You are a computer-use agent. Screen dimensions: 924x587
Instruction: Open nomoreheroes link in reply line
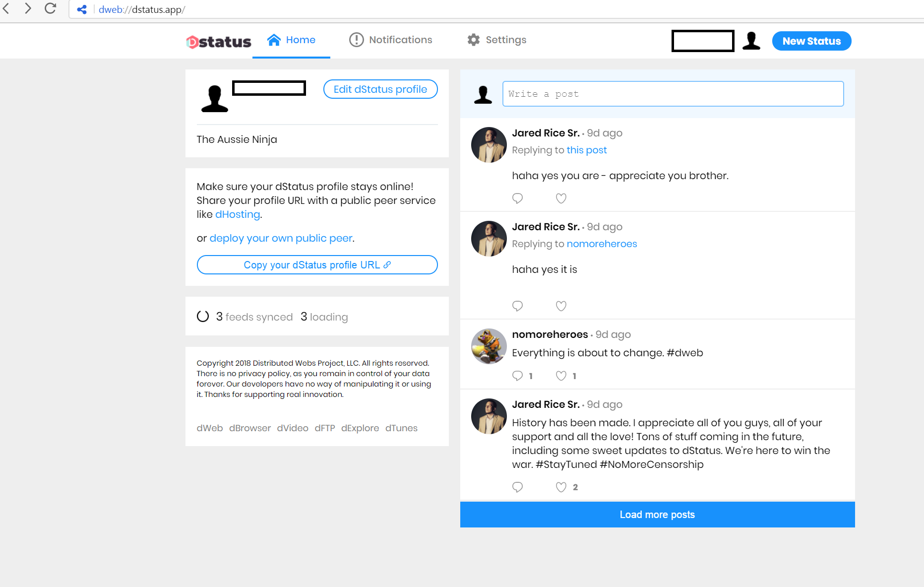(602, 244)
